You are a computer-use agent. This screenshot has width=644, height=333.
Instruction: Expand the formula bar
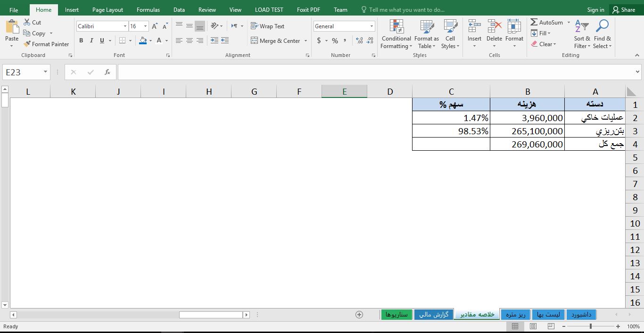tap(637, 72)
